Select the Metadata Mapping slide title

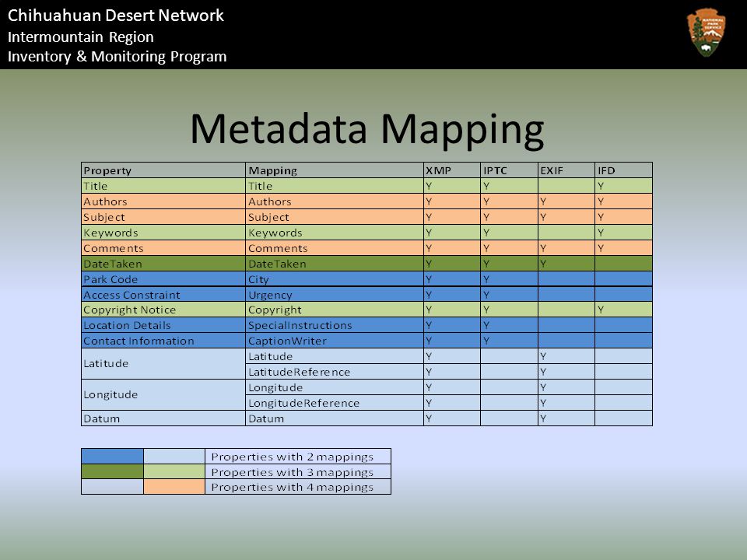tap(366, 128)
